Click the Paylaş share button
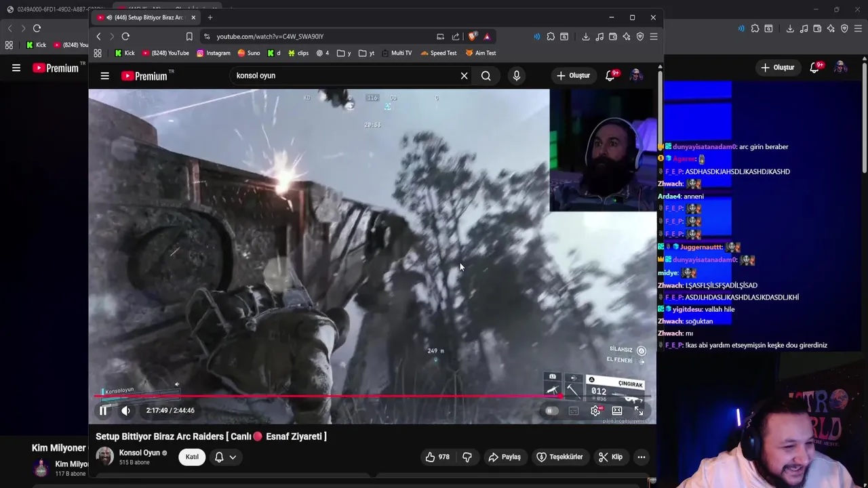The width and height of the screenshot is (868, 488). point(505,457)
